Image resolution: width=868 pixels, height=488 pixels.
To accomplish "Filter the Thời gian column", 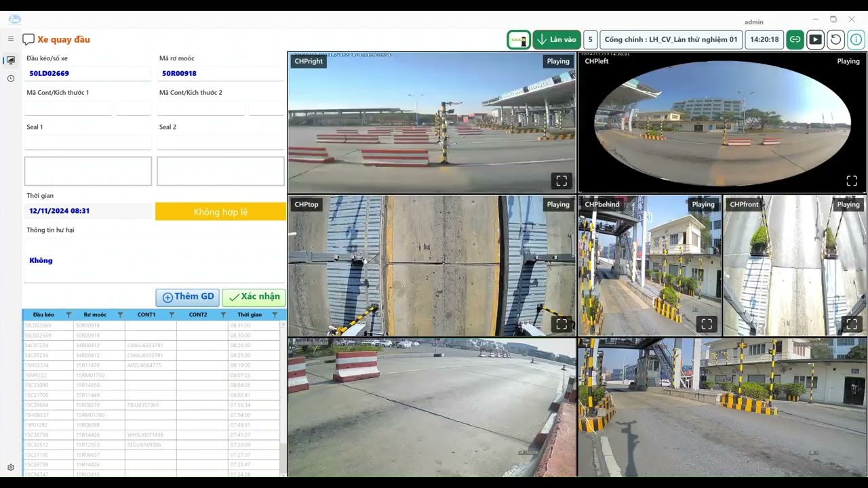I will 275,315.
